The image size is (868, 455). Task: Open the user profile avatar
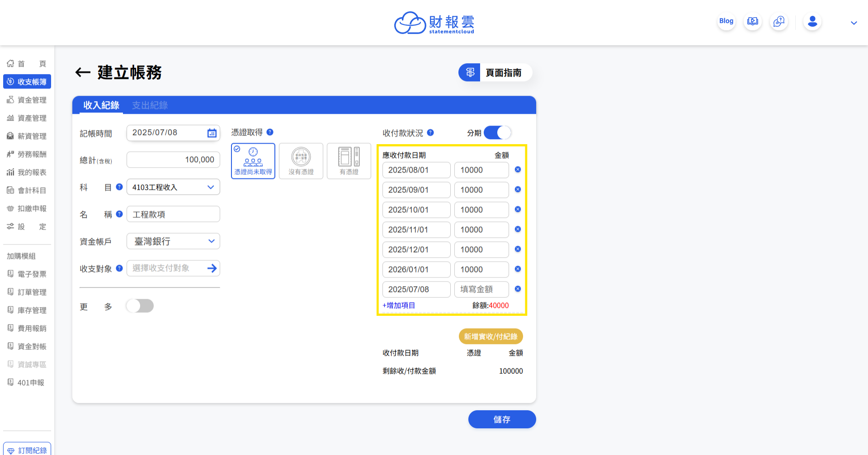click(x=812, y=21)
